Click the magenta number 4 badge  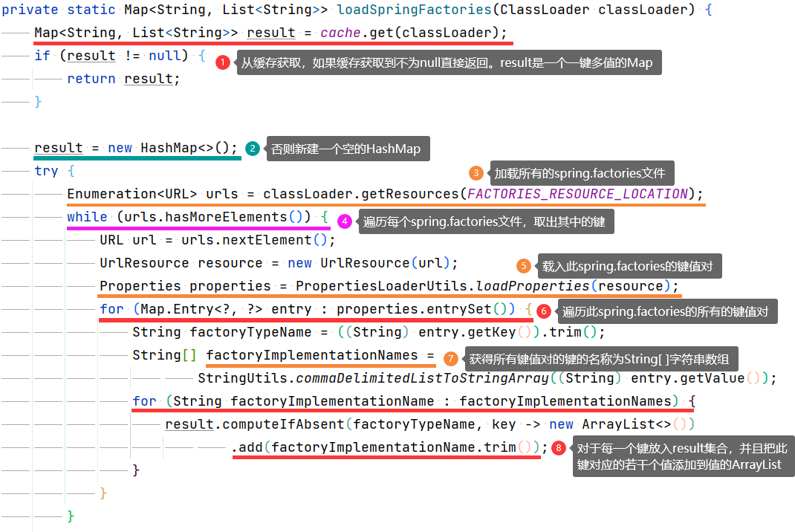point(344,221)
